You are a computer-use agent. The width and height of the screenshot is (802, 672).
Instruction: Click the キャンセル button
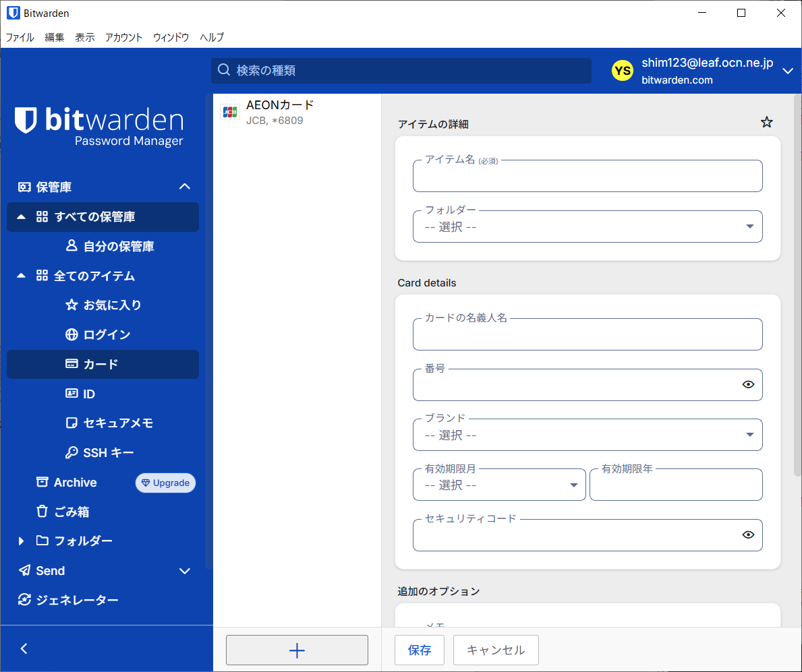pos(495,650)
